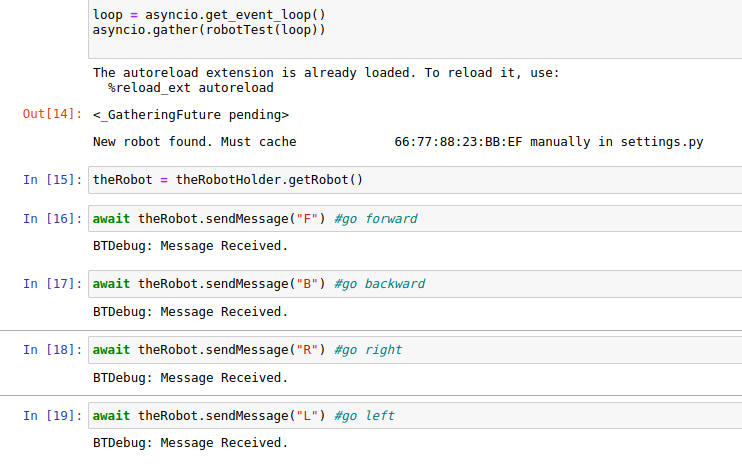This screenshot has width=742, height=464.
Task: Select the theRobotHolder.getRobot() code cell
Action: [x=415, y=180]
